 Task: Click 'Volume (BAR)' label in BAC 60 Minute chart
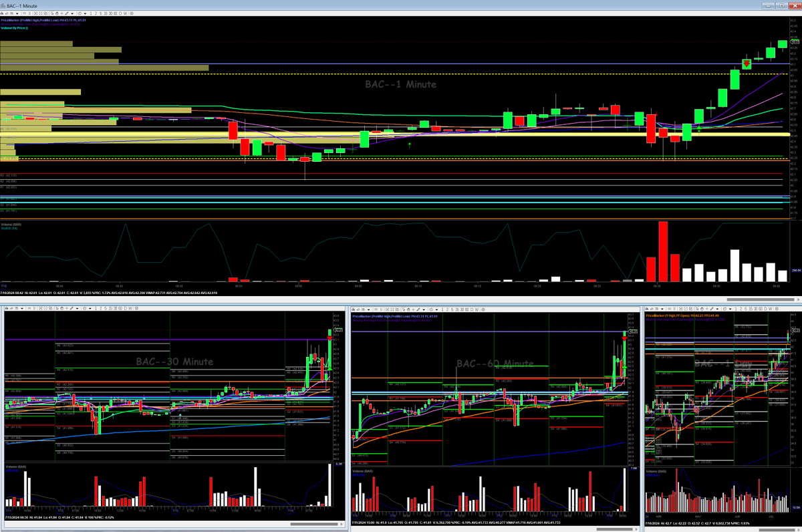[x=364, y=471]
